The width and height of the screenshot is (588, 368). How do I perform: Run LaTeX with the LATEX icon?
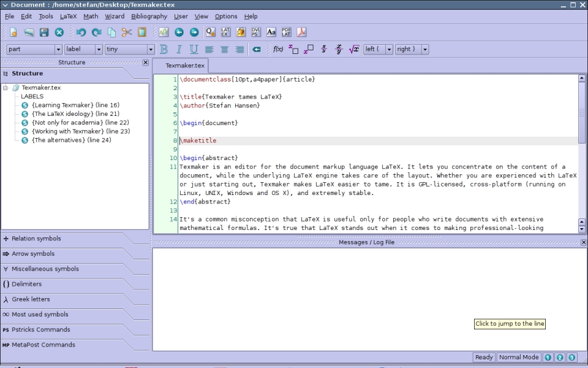[x=225, y=33]
